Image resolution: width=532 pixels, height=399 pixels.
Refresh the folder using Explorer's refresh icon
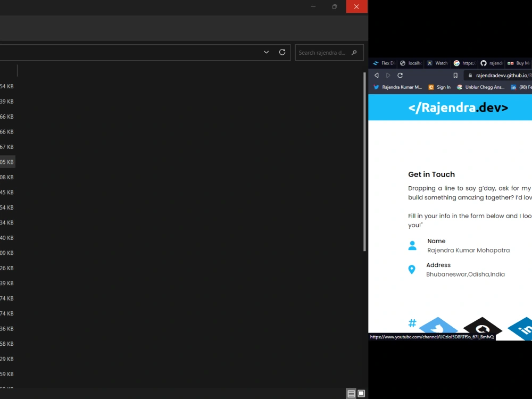pyautogui.click(x=282, y=52)
